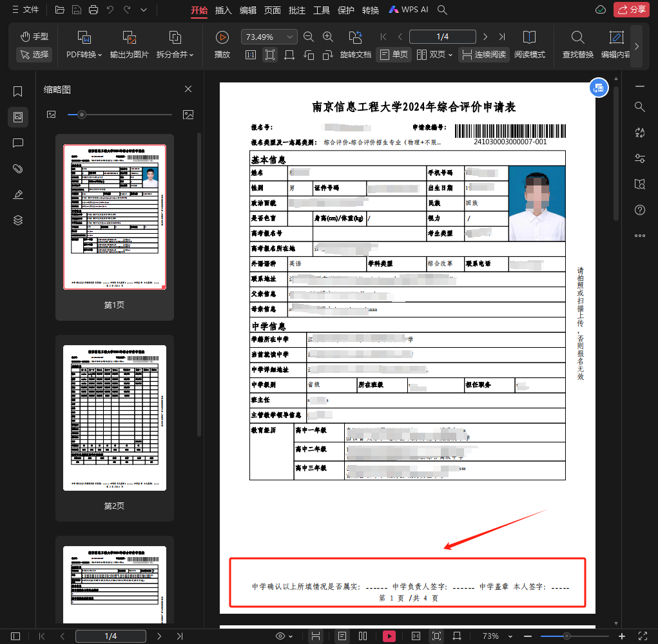Launch WPS AI
Viewport: 658px width, 644px height.
pyautogui.click(x=409, y=10)
